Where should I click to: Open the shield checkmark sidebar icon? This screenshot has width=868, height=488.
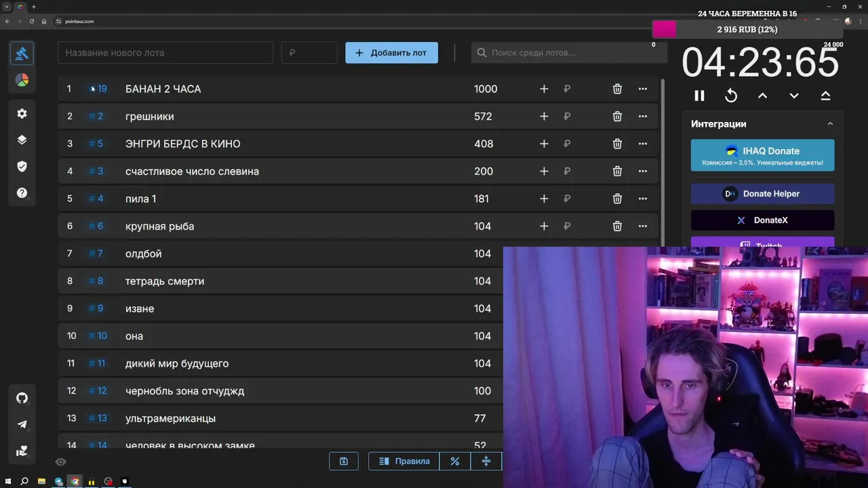pos(22,166)
